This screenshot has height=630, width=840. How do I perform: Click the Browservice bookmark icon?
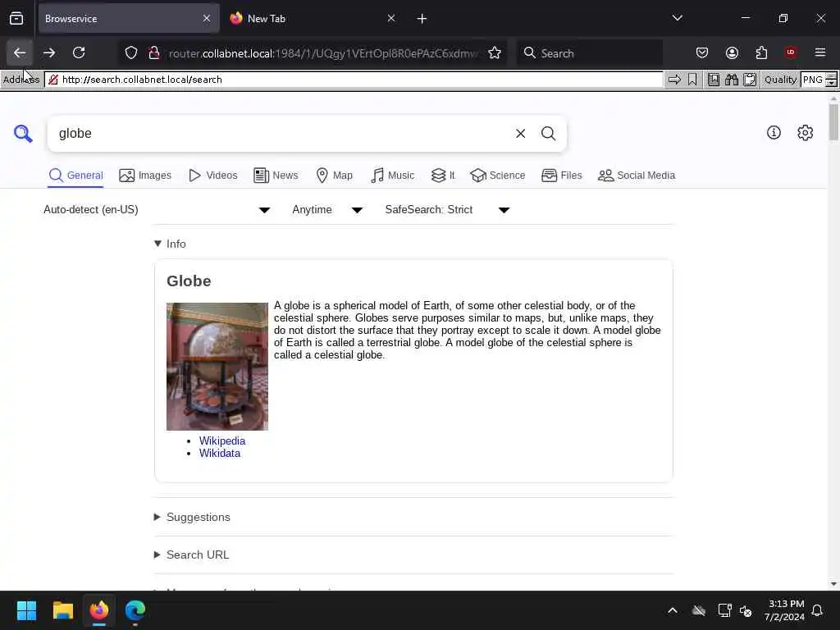tap(692, 80)
